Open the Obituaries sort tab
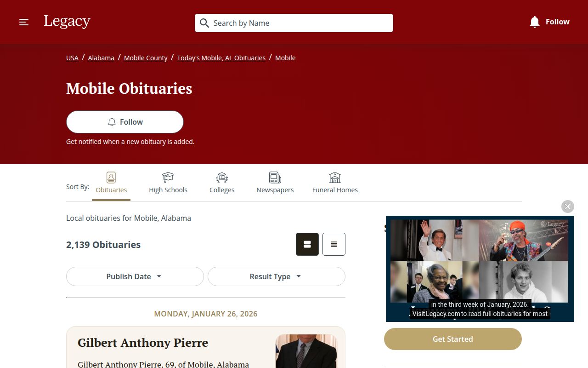Image resolution: width=588 pixels, height=368 pixels. click(x=111, y=183)
